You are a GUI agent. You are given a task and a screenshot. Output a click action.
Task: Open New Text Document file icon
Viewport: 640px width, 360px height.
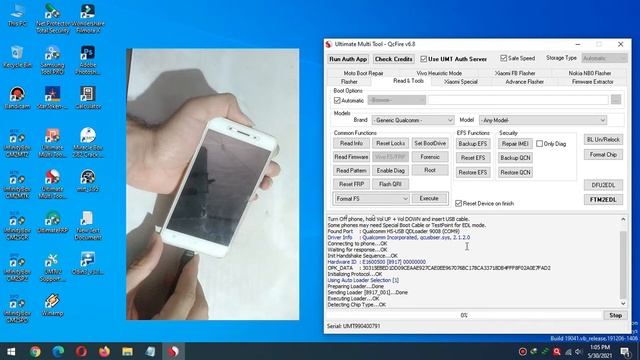[x=87, y=225]
